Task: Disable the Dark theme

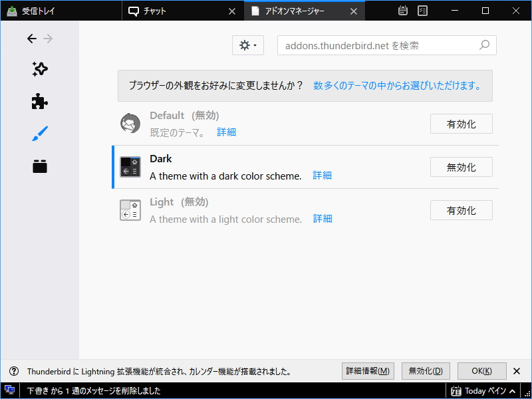Action: pyautogui.click(x=461, y=167)
